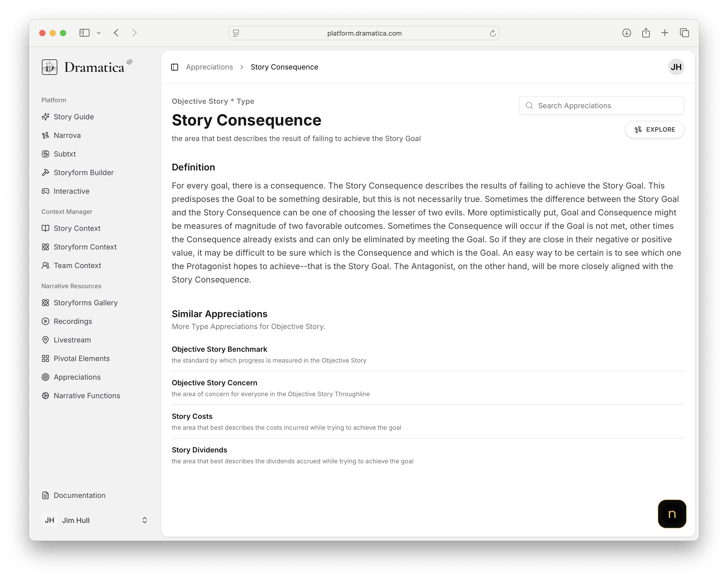Open Narrative Functions from the sidebar
728x579 pixels.
point(87,396)
